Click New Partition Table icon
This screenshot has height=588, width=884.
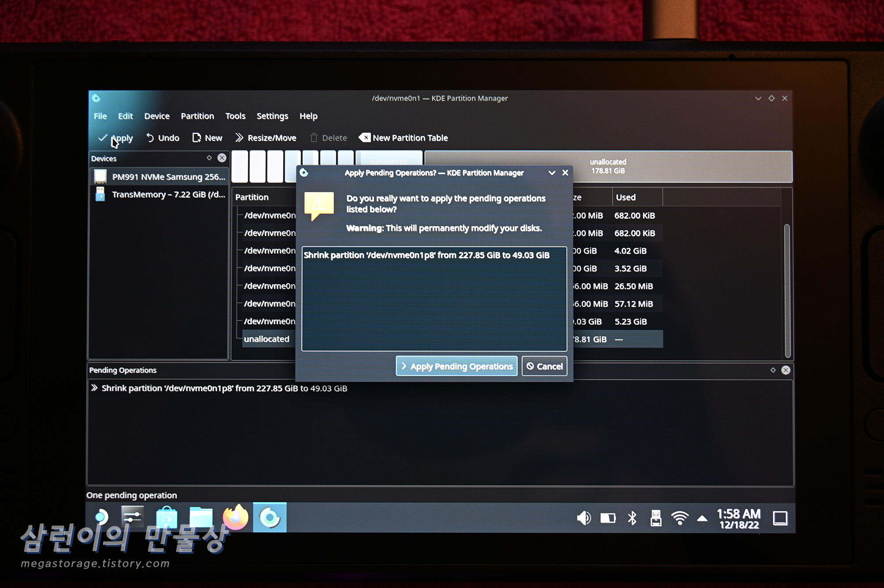pyautogui.click(x=365, y=138)
